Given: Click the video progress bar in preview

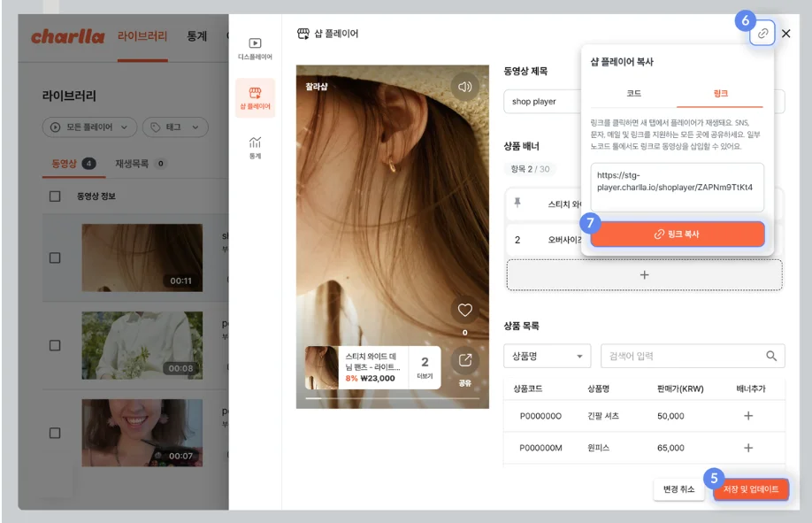Looking at the screenshot, I should tap(393, 399).
